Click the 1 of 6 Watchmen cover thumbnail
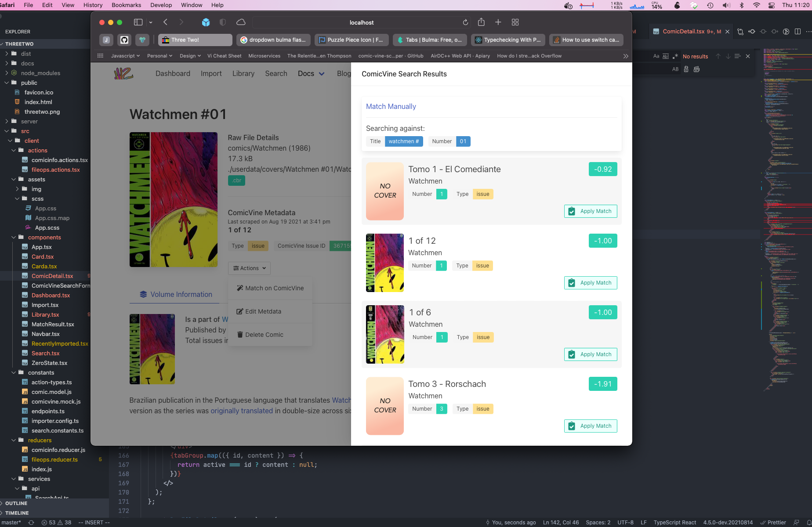 (x=385, y=334)
